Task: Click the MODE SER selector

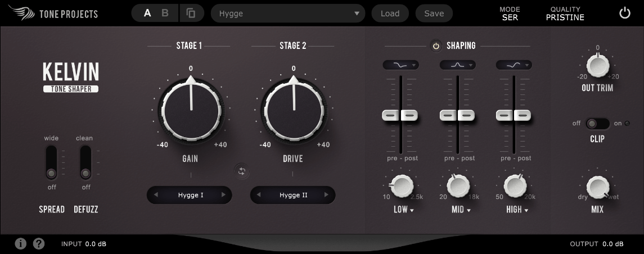Action: point(510,13)
